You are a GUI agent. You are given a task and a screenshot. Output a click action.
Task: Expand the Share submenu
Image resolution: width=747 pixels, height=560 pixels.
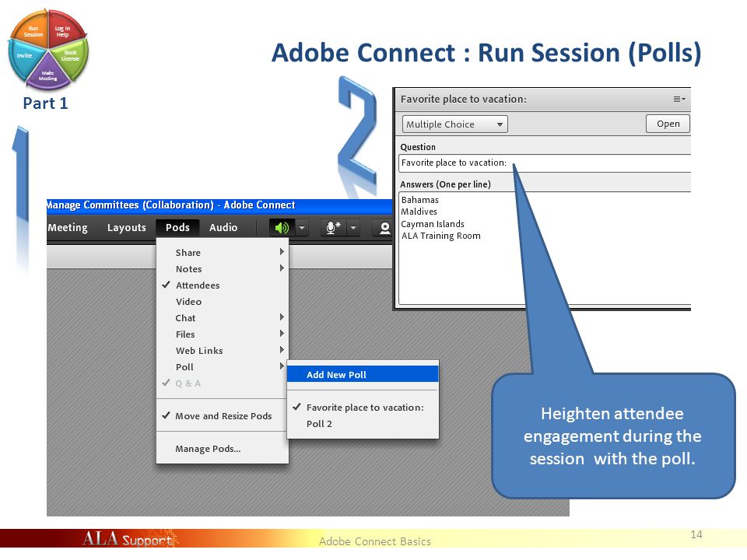click(x=223, y=252)
